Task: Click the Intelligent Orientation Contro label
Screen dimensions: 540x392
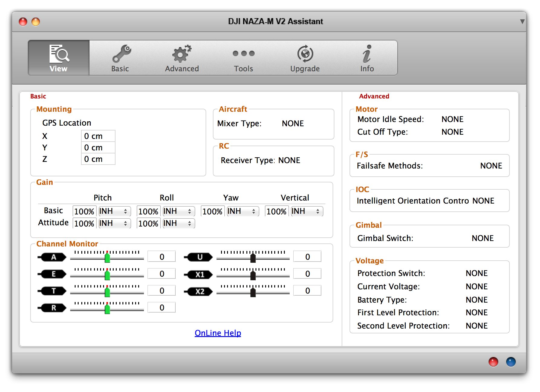Action: (x=413, y=201)
